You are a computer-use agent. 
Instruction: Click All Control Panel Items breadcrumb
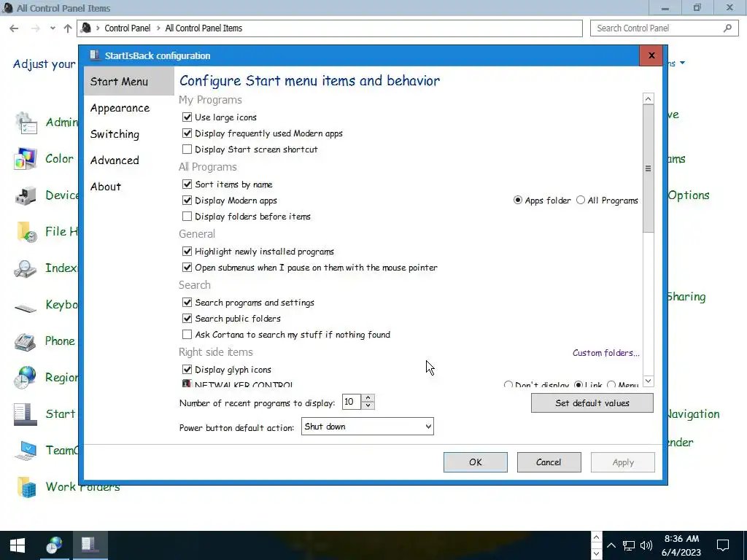tap(204, 28)
